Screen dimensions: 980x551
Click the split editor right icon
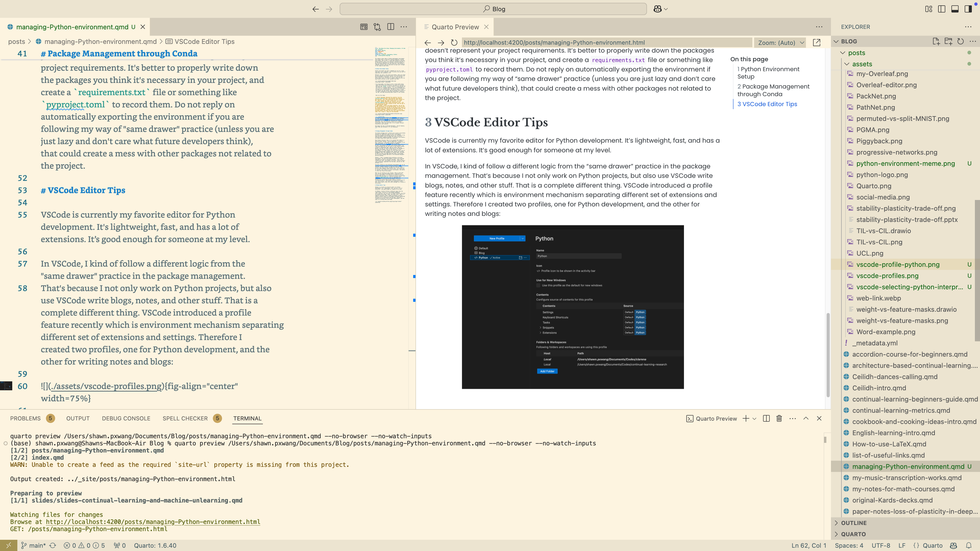point(390,27)
